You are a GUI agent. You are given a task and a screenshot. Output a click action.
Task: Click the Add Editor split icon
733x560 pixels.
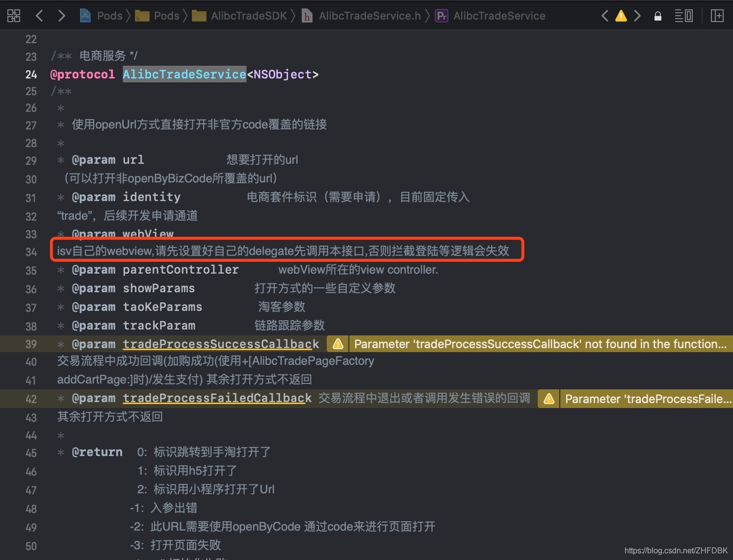717,15
